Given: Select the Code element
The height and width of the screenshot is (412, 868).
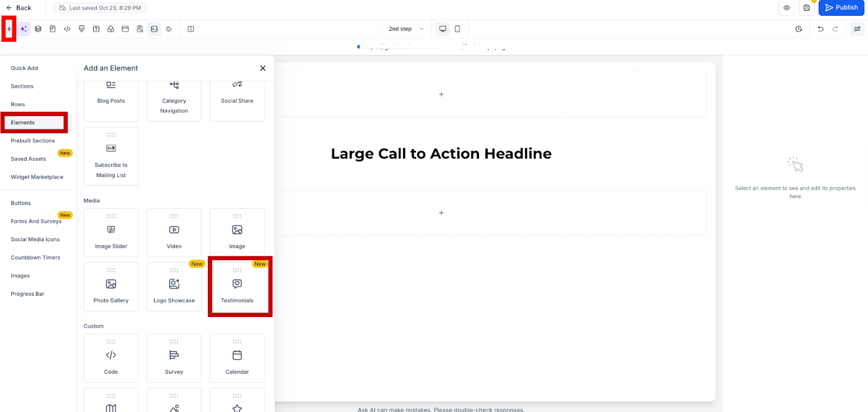Looking at the screenshot, I should tap(111, 358).
